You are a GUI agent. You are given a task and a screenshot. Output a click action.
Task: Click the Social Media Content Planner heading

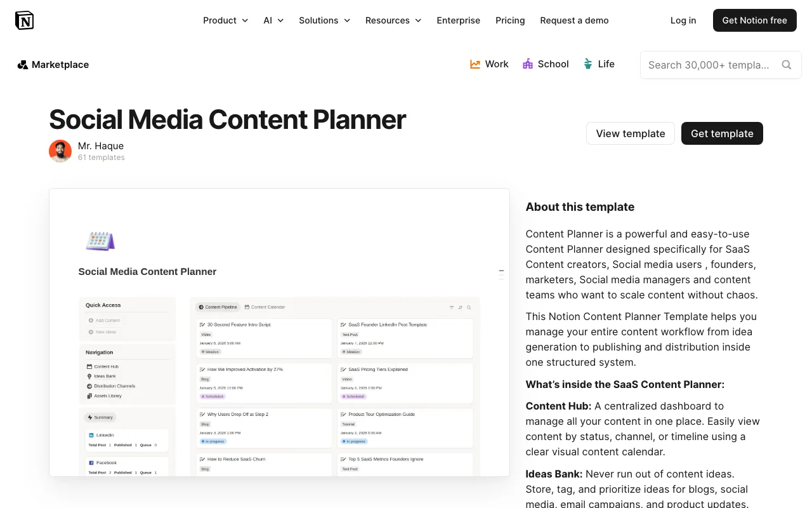click(227, 119)
